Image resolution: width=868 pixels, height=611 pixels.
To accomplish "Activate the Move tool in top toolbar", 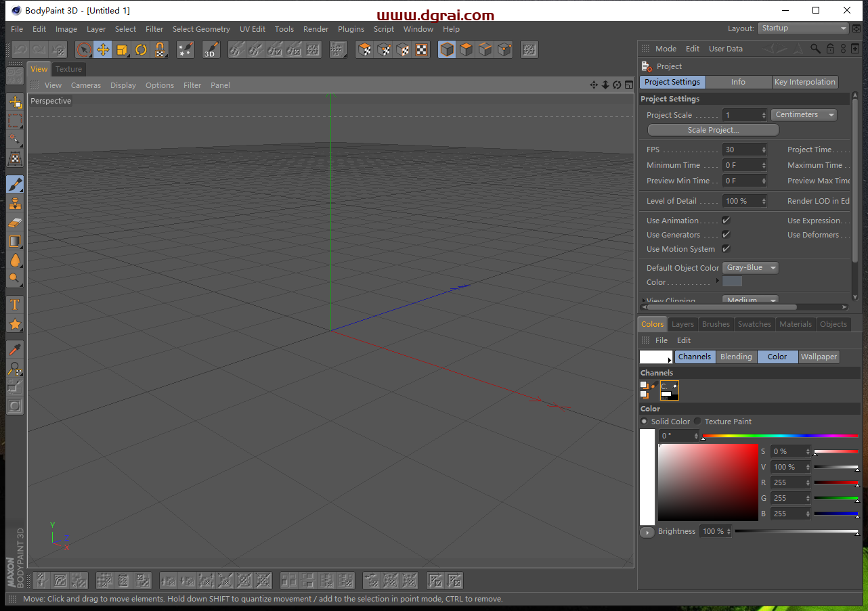I will click(103, 49).
